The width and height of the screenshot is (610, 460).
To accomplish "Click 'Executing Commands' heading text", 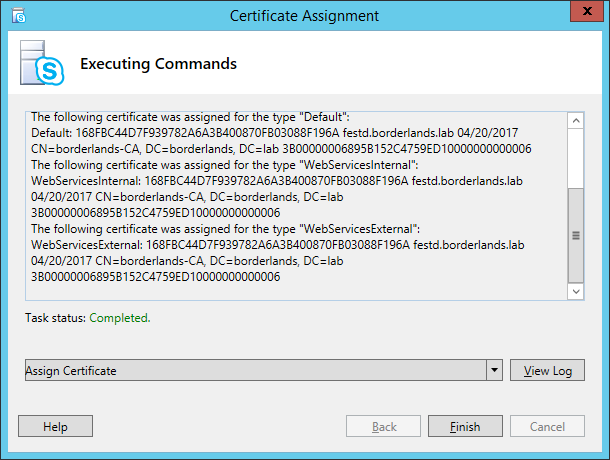I will click(158, 64).
